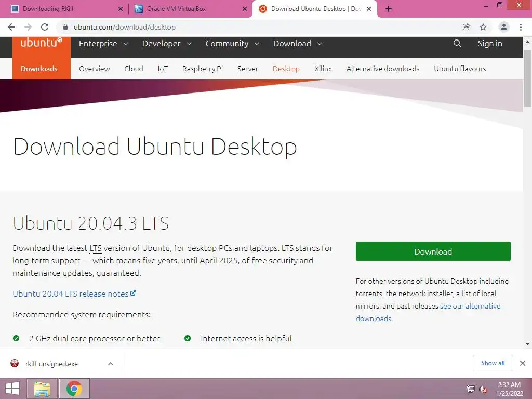Click the Ubuntu 20.04.3 LTS heading

point(90,223)
